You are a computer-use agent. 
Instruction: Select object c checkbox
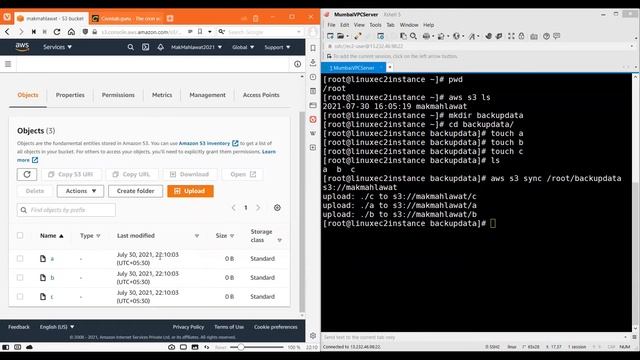(20, 297)
